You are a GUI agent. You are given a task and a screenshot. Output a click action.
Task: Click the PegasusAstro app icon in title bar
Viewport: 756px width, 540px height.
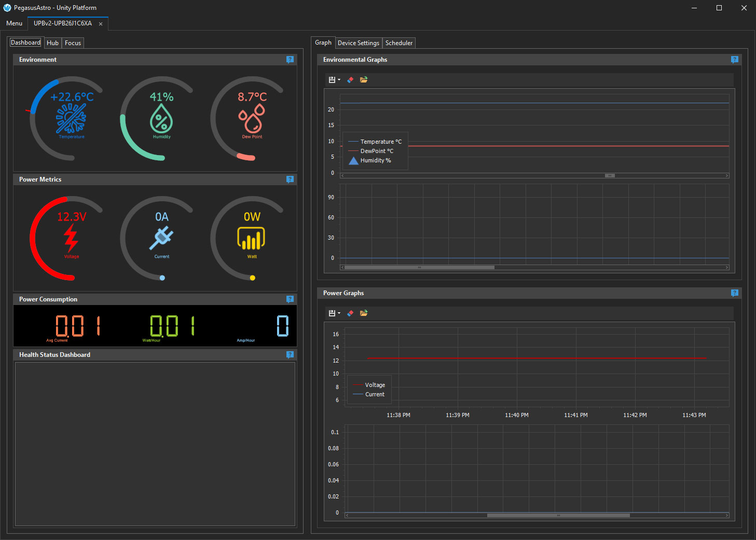click(7, 8)
